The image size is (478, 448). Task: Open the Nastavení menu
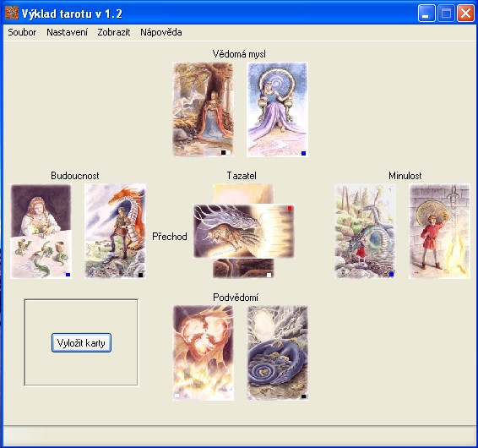tap(67, 32)
